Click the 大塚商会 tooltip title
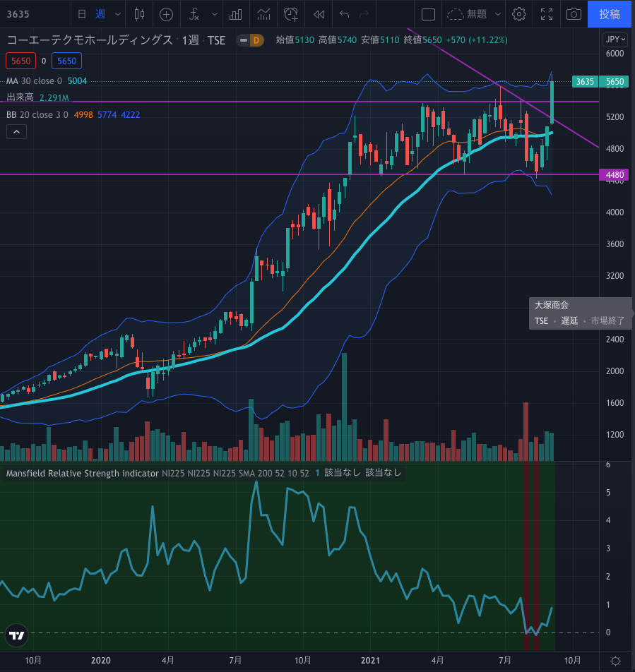Image resolution: width=635 pixels, height=672 pixels. click(x=552, y=305)
